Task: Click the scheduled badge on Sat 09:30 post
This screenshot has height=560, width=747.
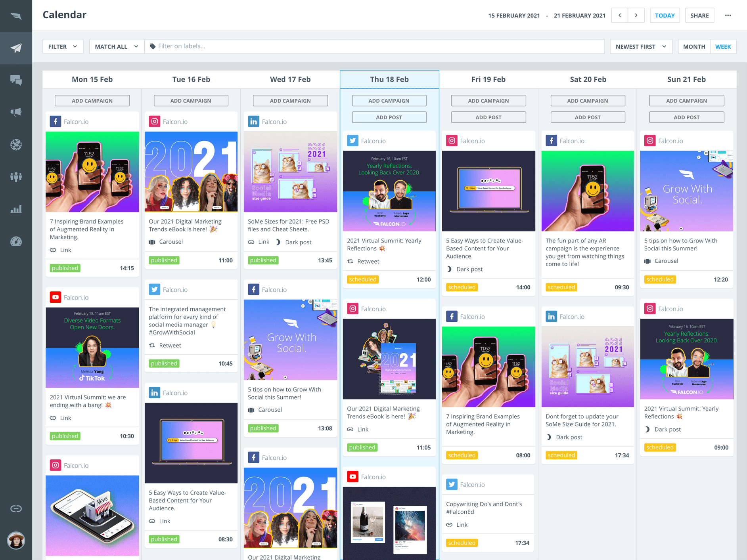Action: pyautogui.click(x=561, y=287)
